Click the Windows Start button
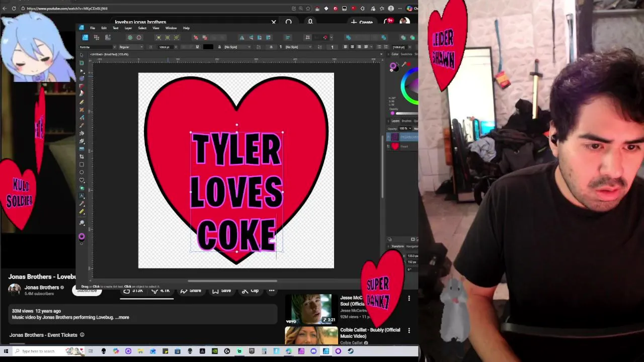This screenshot has width=644, height=362. pyautogui.click(x=6, y=351)
